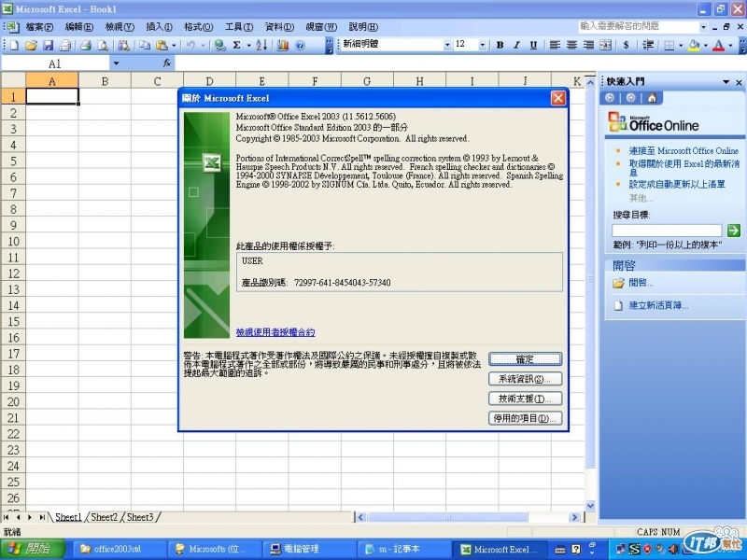
Task: Click the Undo arrow icon
Action: tap(190, 45)
